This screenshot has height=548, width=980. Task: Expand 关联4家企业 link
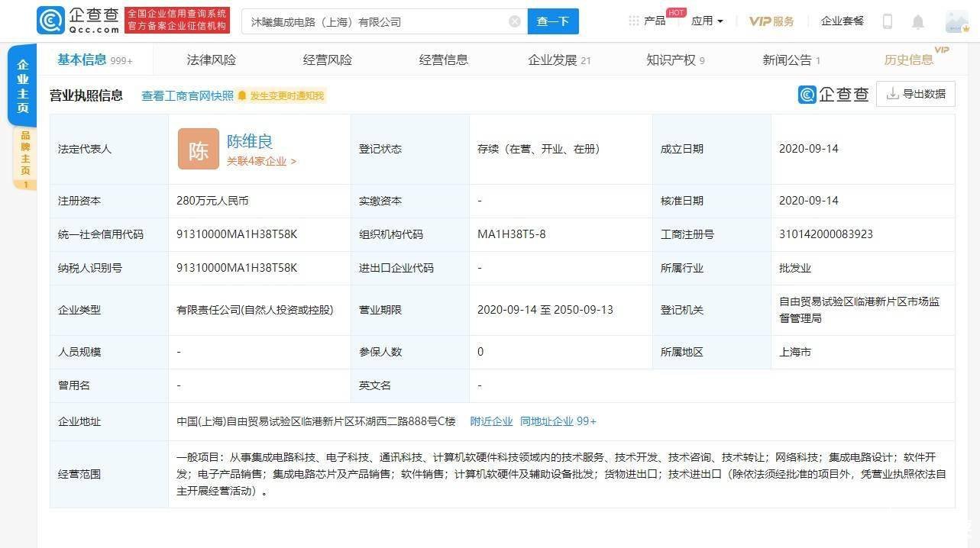(261, 162)
